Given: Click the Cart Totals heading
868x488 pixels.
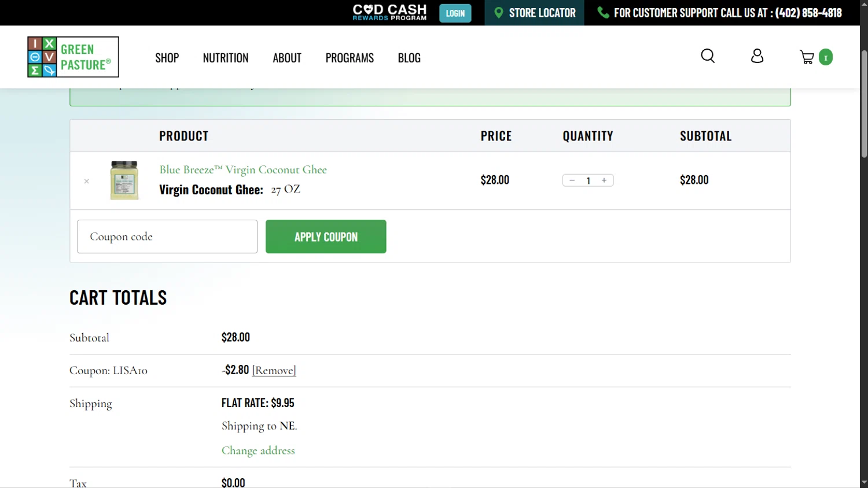Looking at the screenshot, I should (x=118, y=298).
